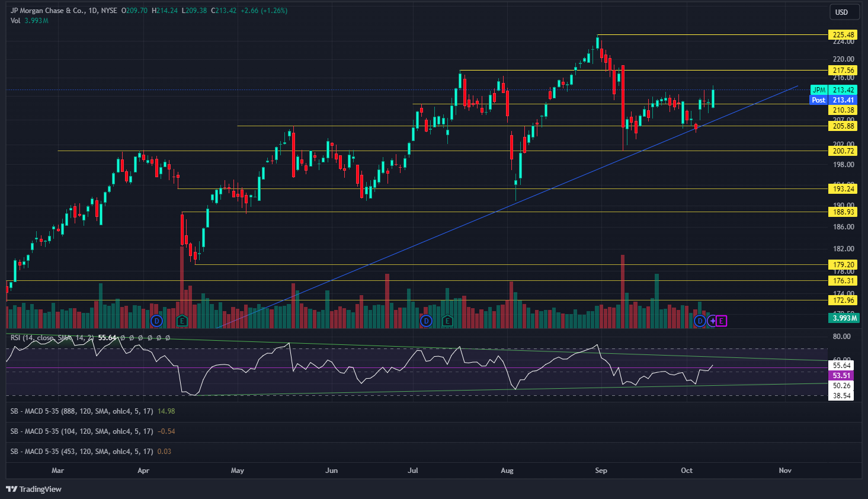This screenshot has height=499, width=868.
Task: Click the 225.48 price line label
Action: (x=843, y=35)
